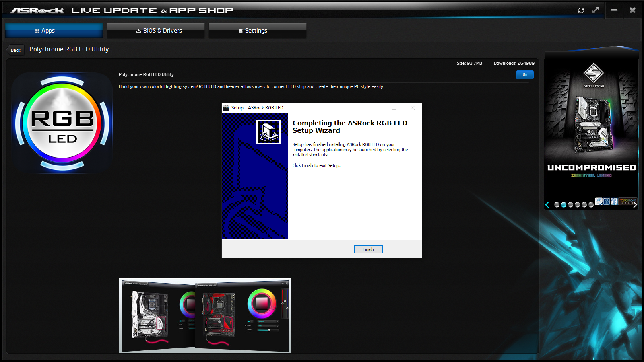Image resolution: width=644 pixels, height=362 pixels.
Task: Close the ASRock App Shop window
Action: (x=632, y=10)
